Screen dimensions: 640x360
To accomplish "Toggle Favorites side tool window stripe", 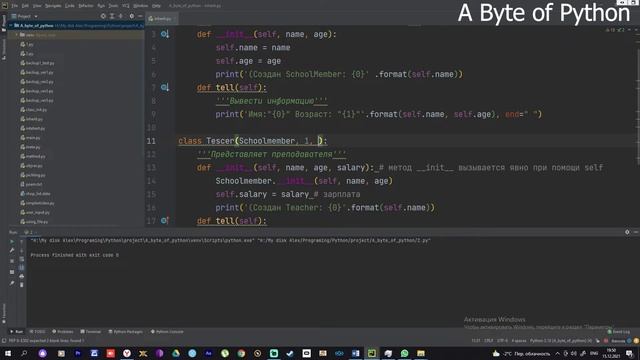I will (4, 313).
